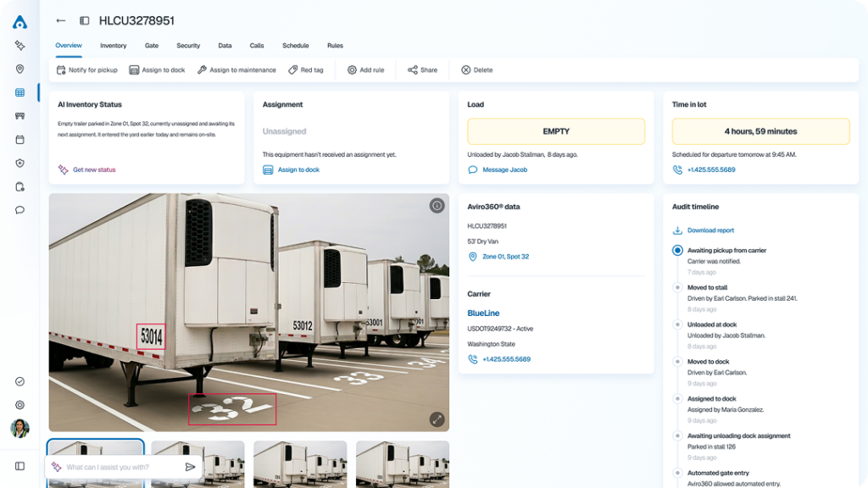This screenshot has width=868, height=488.
Task: Switch to the Inventory tab
Action: 113,46
